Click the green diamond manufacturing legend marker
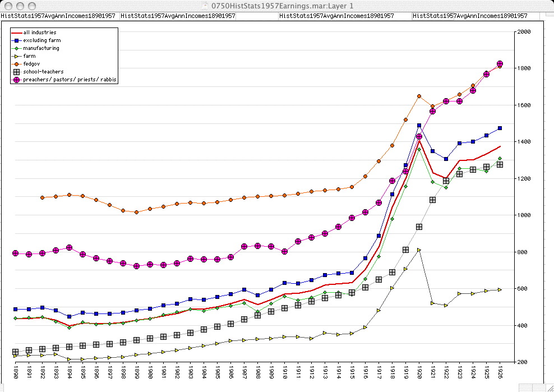 tap(17, 48)
